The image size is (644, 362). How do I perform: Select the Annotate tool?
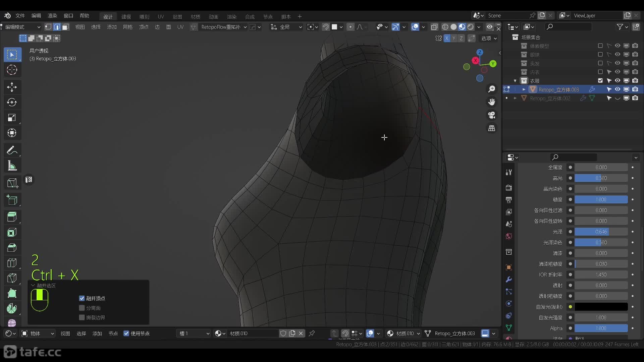click(12, 150)
